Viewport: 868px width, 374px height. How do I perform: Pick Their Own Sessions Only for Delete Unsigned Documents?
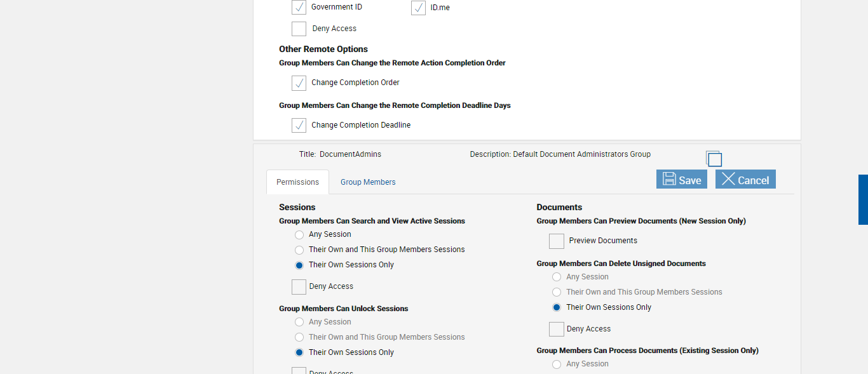click(x=557, y=308)
